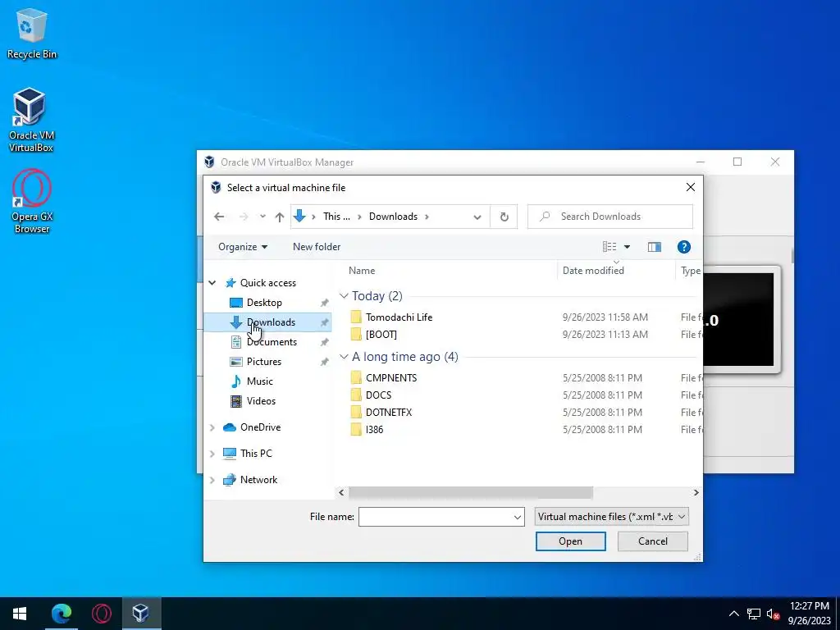Click the left scroll arrow of file list
Image resolution: width=840 pixels, height=630 pixels.
point(342,492)
